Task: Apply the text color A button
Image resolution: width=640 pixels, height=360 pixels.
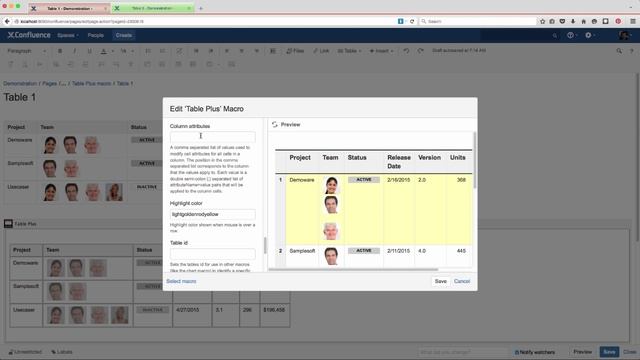Action: (x=104, y=51)
